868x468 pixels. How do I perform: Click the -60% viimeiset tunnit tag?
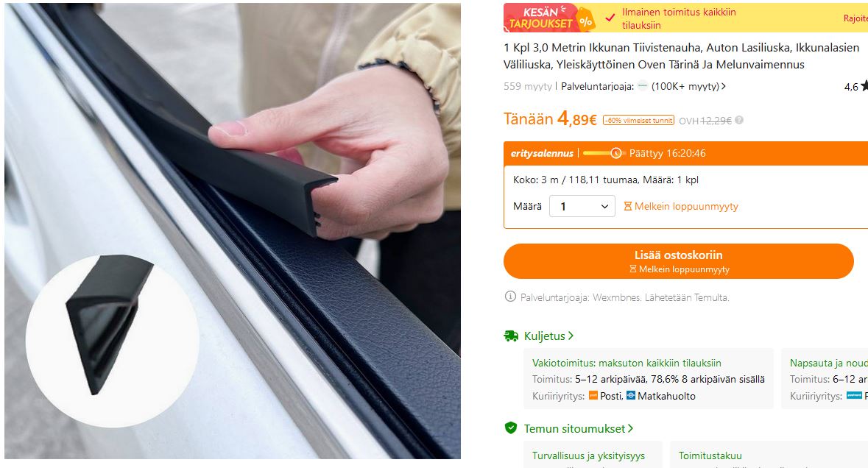coord(638,120)
